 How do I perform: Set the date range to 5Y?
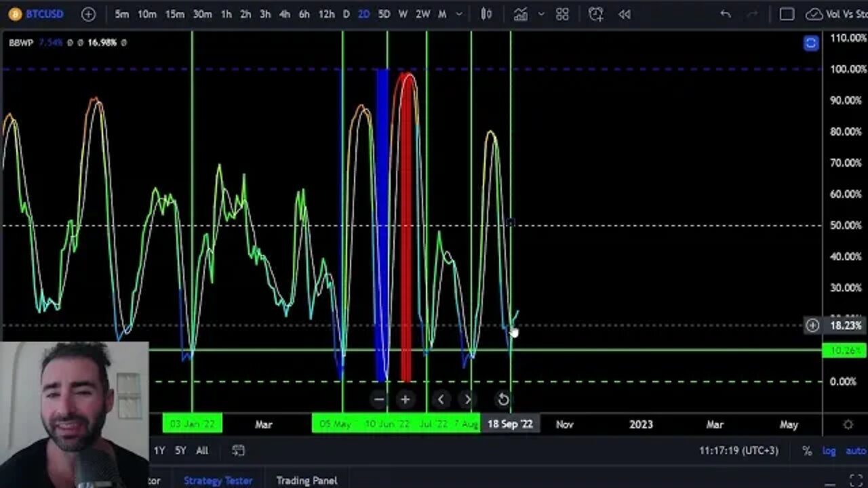(180, 450)
